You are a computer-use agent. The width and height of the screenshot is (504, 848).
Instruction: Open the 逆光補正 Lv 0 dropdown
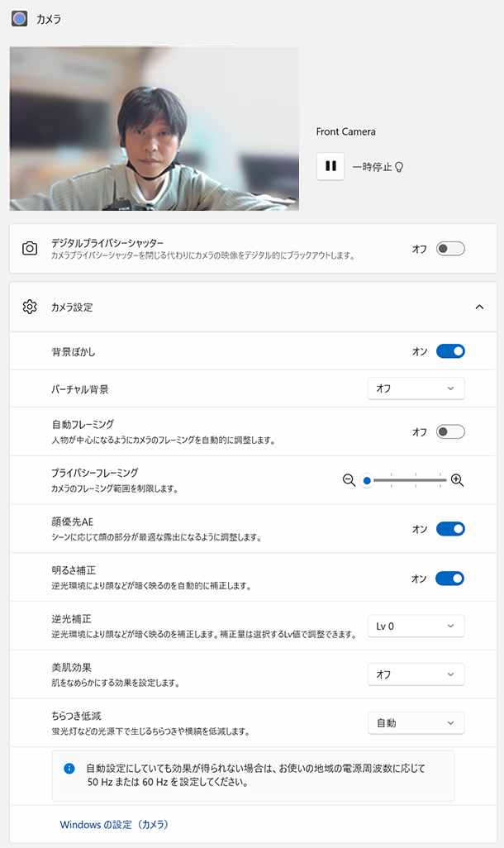click(x=416, y=626)
